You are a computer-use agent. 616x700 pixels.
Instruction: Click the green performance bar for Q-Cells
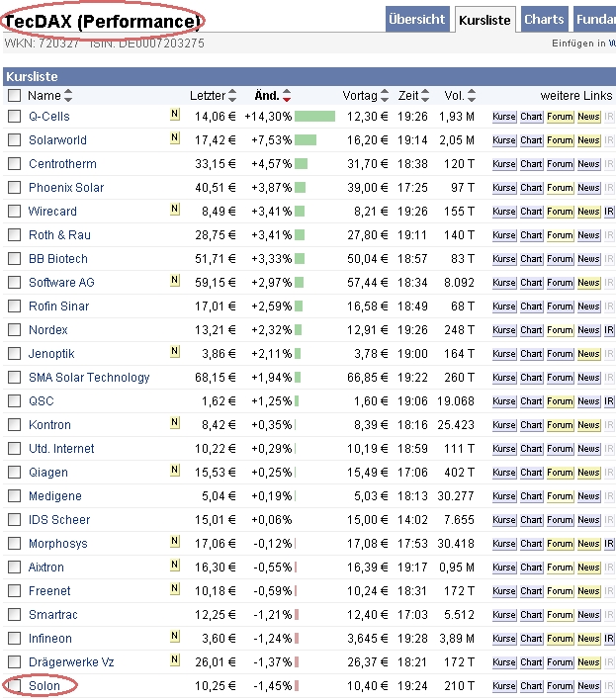point(314,116)
